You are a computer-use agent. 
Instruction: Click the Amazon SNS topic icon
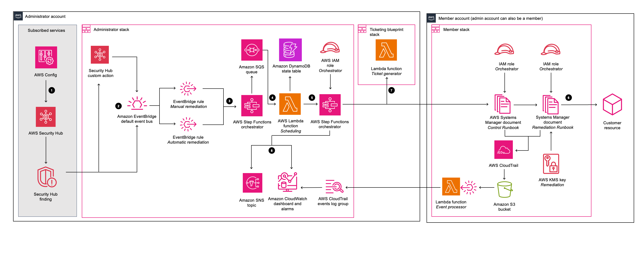pos(252,183)
